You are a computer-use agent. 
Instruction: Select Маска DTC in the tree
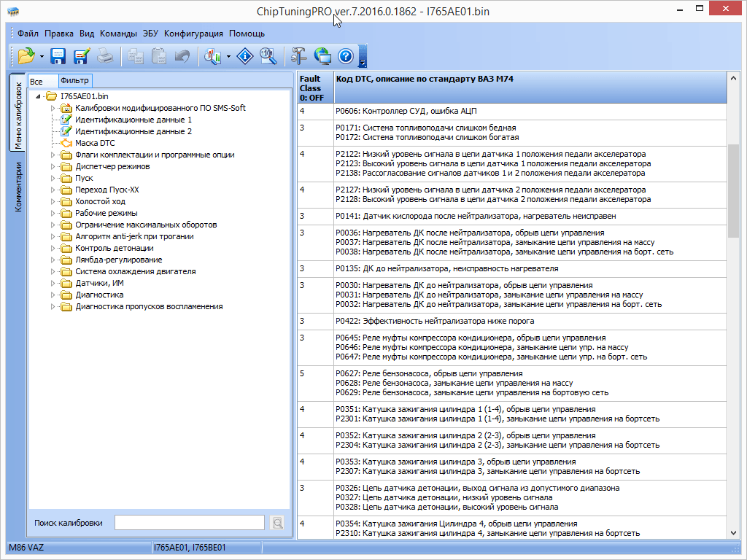click(x=95, y=144)
